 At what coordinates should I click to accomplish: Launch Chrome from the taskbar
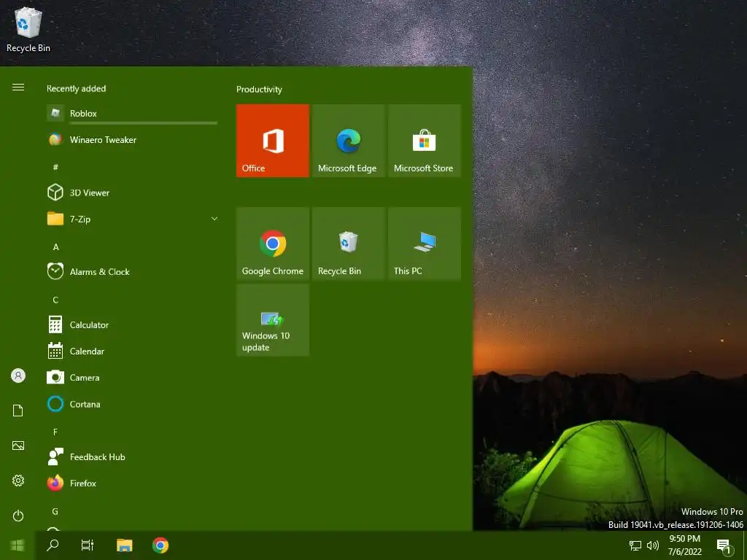click(x=160, y=545)
